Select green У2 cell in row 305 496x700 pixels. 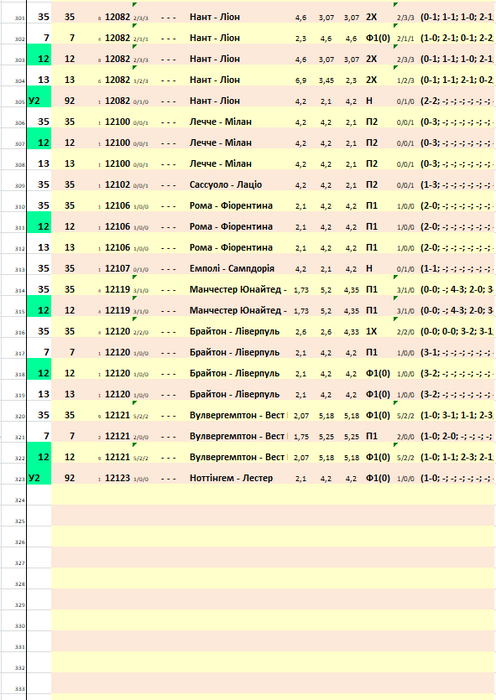(x=39, y=96)
